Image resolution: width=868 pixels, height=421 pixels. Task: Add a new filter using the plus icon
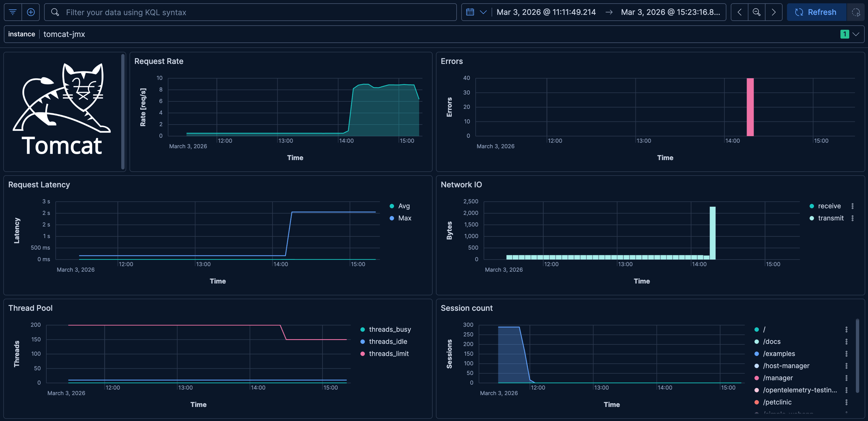[31, 12]
